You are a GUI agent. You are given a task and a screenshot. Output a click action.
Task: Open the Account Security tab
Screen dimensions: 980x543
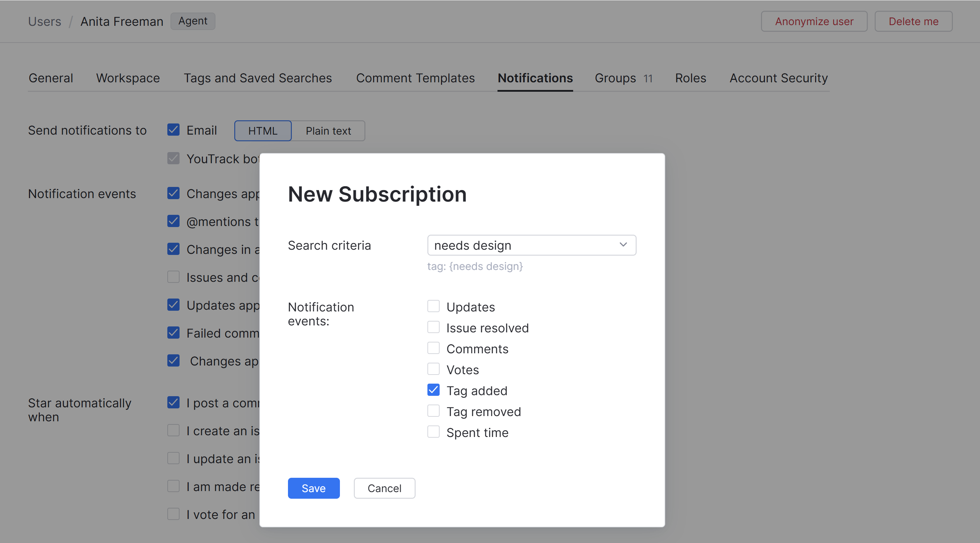point(778,78)
